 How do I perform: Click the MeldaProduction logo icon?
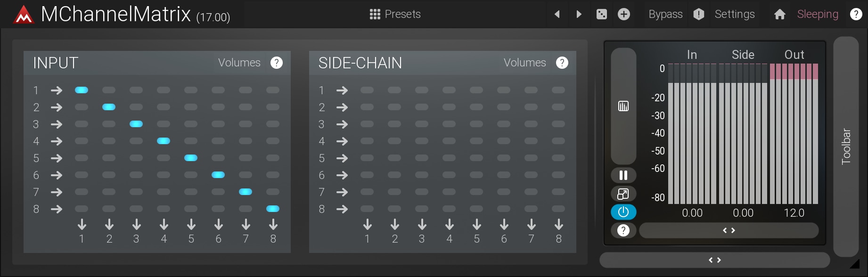point(23,15)
